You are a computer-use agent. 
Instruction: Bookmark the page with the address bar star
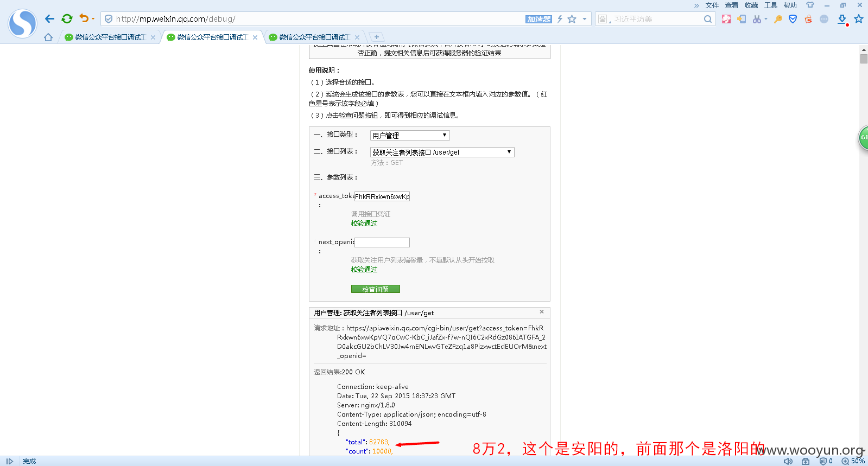(572, 19)
